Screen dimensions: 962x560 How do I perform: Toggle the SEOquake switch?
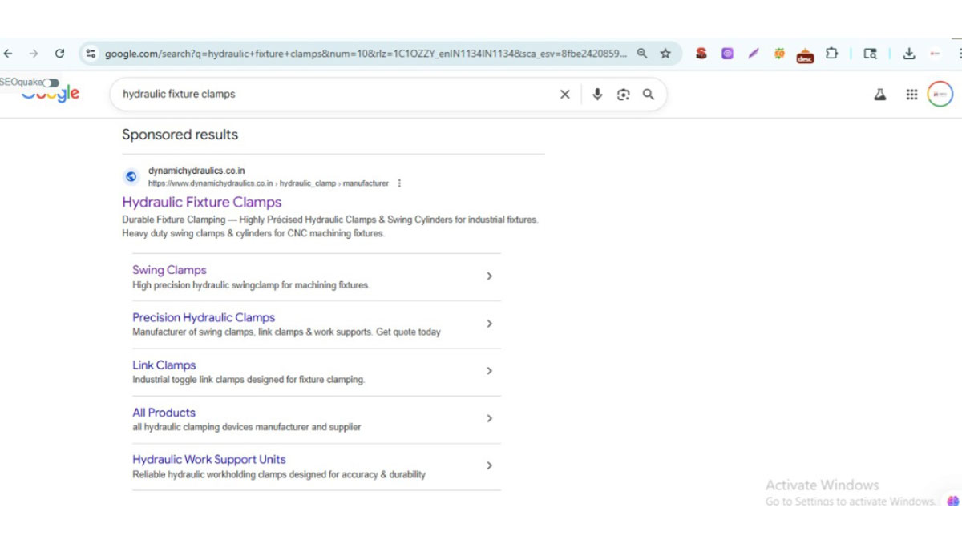click(51, 83)
